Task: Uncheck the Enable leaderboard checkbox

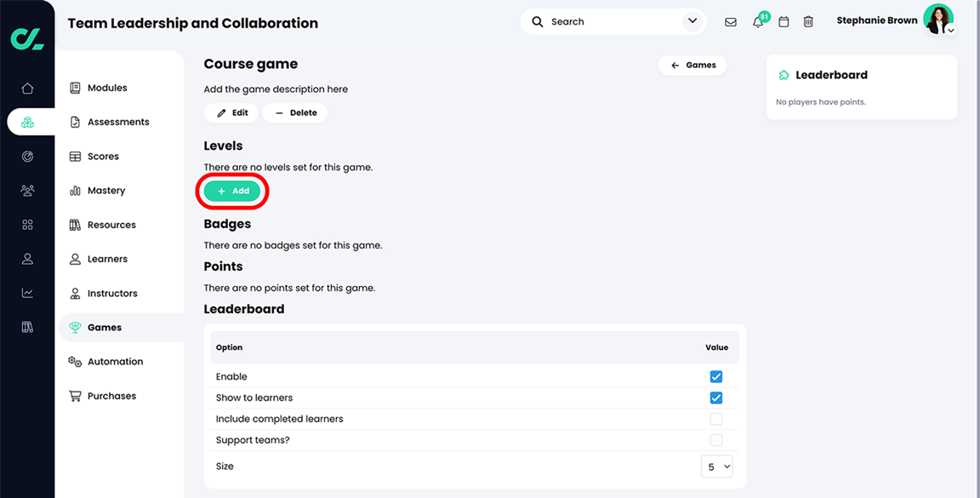Action: 716,376
